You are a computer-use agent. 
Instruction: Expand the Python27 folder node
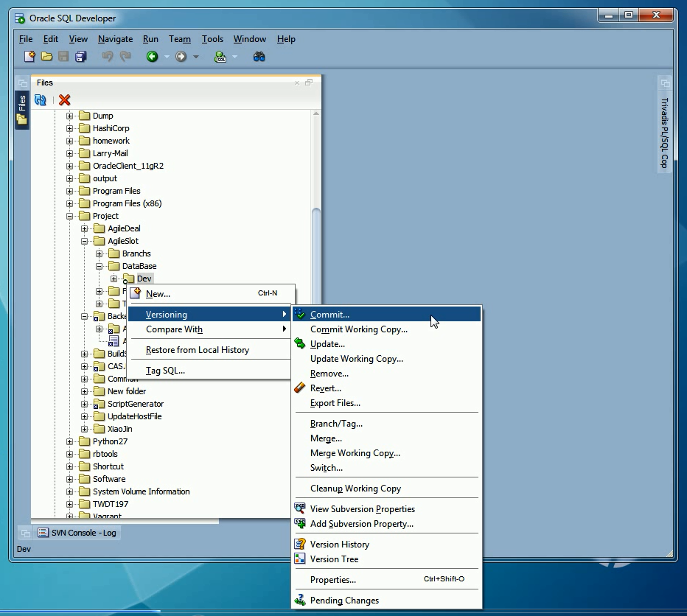(70, 441)
